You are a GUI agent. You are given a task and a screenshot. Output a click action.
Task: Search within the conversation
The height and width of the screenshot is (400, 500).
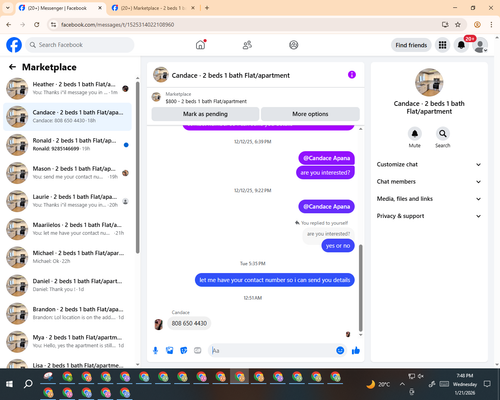click(x=443, y=134)
